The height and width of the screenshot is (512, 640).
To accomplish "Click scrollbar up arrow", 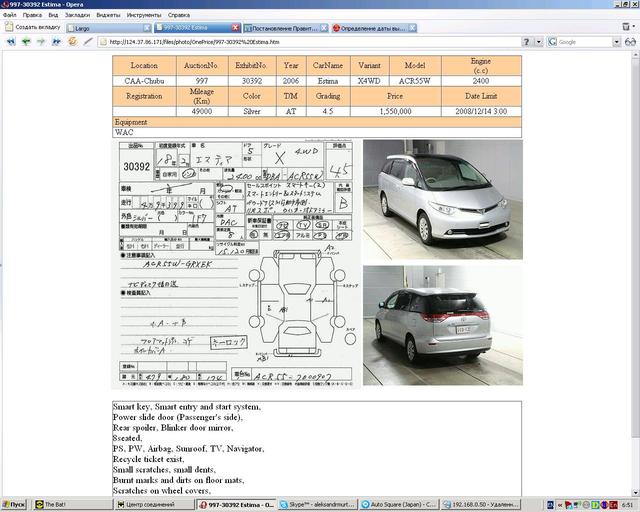I will coord(636,55).
